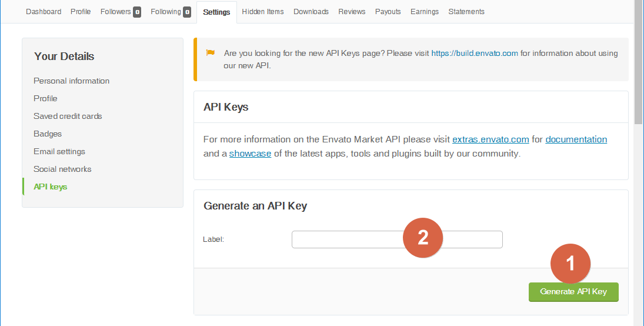
Task: Open the Dashboard tab
Action: tap(44, 12)
